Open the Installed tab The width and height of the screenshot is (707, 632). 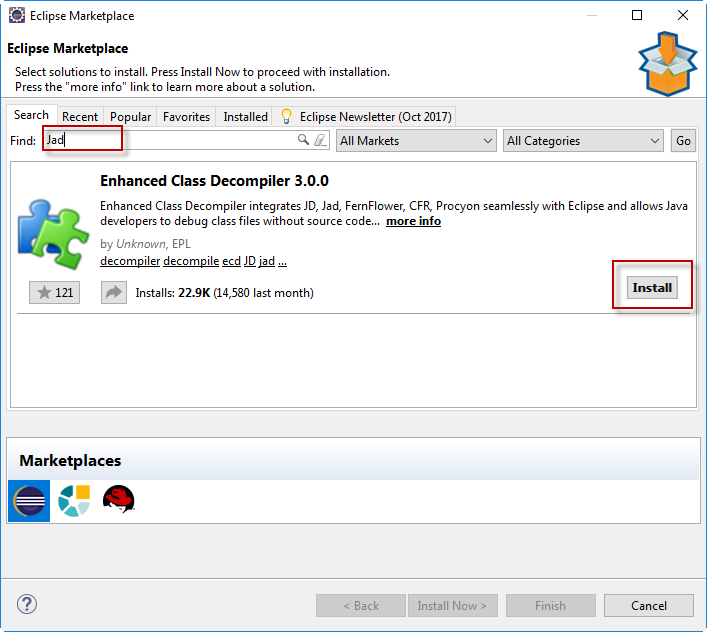(x=245, y=117)
